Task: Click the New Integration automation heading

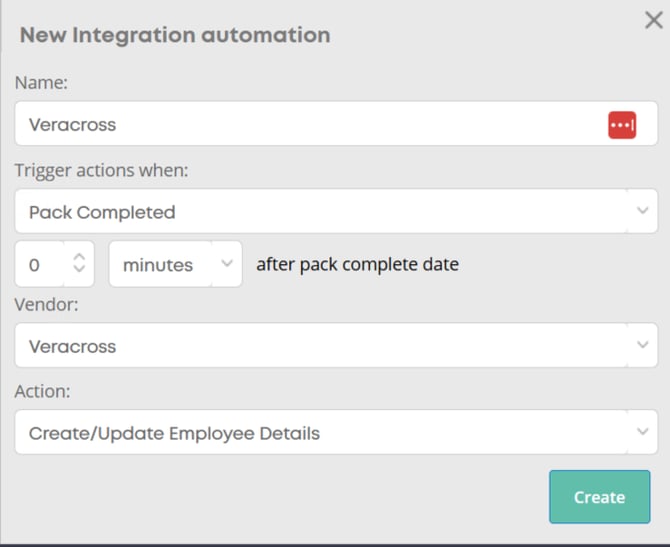Action: pyautogui.click(x=175, y=35)
